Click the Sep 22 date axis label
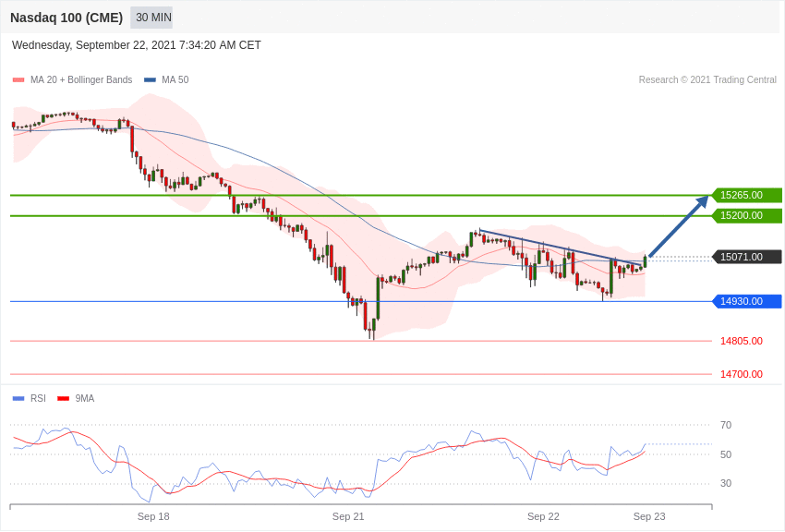 tap(543, 516)
